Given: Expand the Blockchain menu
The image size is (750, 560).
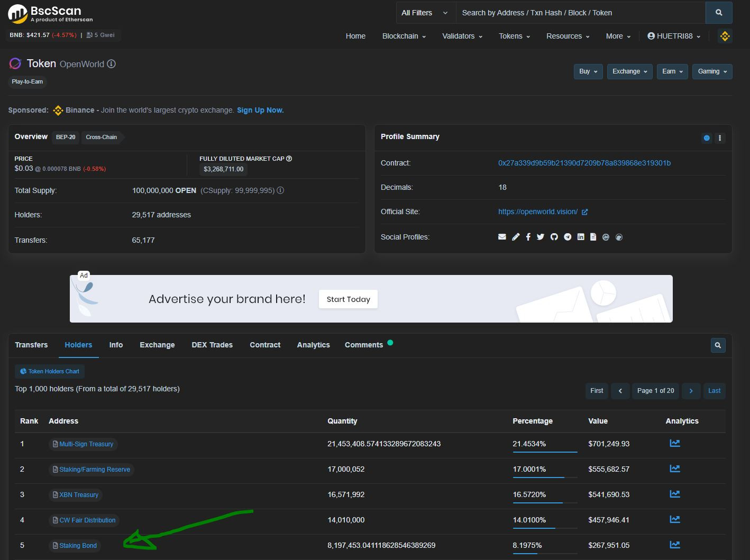Looking at the screenshot, I should 404,36.
